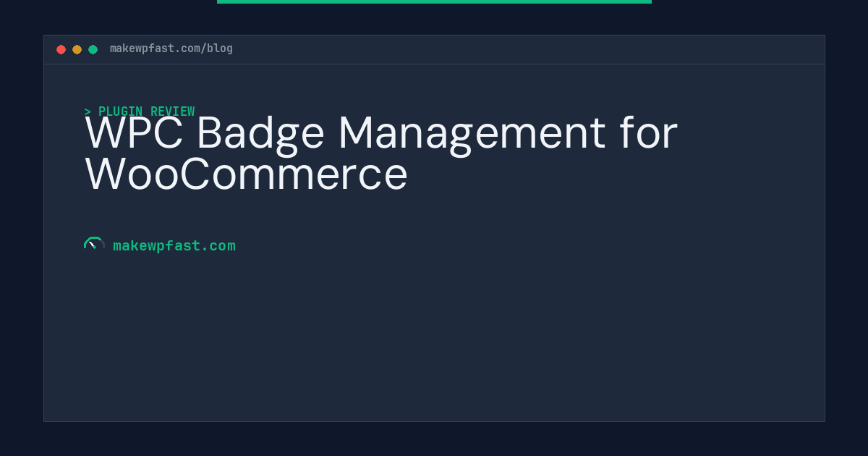Viewport: 868px width, 456px height.
Task: Select the terminal prompt arrow before PLUGIN REVIEW
Action: (88, 111)
